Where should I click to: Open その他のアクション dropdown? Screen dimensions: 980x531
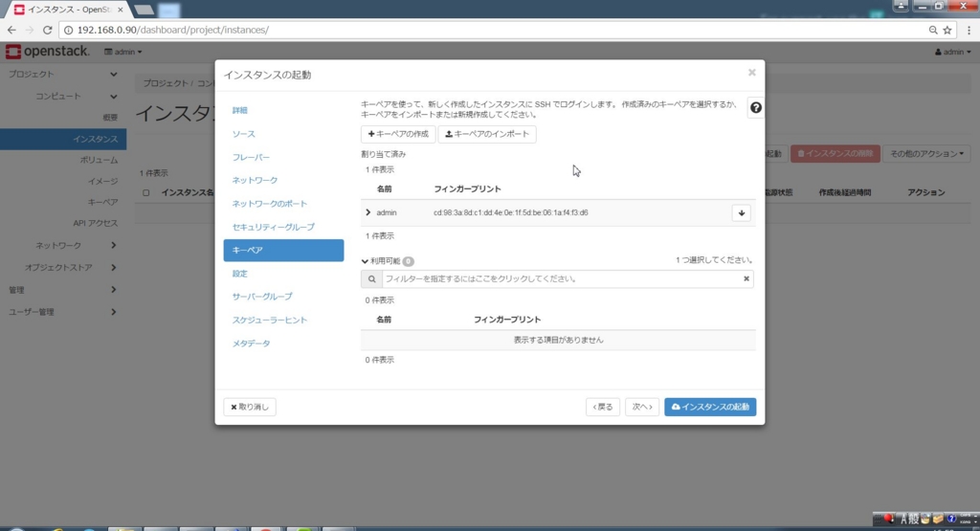926,154
